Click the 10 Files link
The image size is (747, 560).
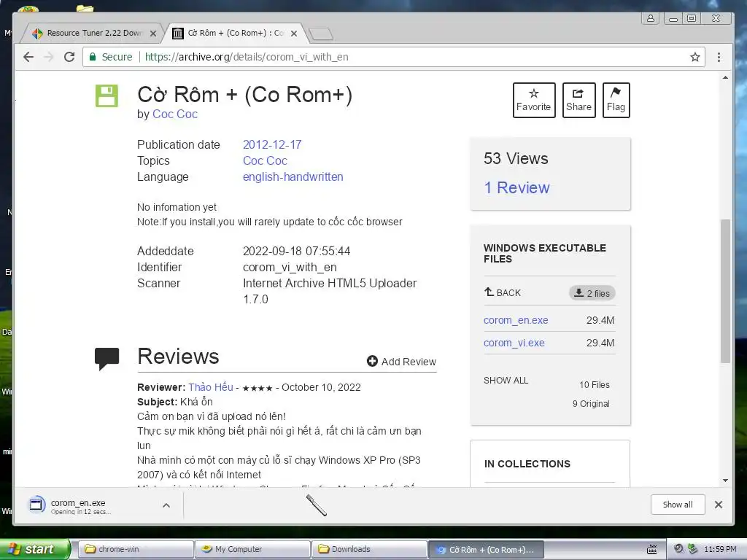tap(594, 385)
